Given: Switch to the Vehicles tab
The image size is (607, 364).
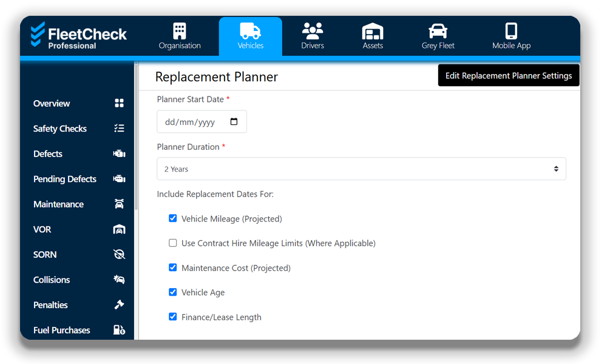Looking at the screenshot, I should (x=250, y=36).
